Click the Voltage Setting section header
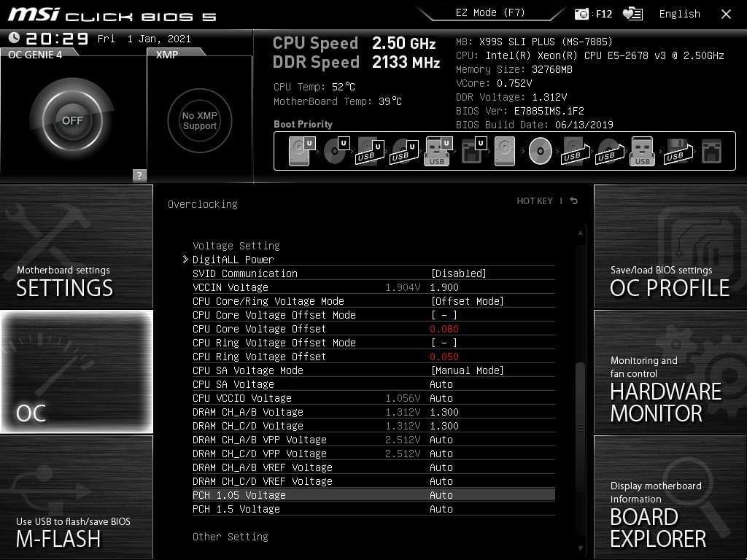747x560 pixels. tap(236, 246)
